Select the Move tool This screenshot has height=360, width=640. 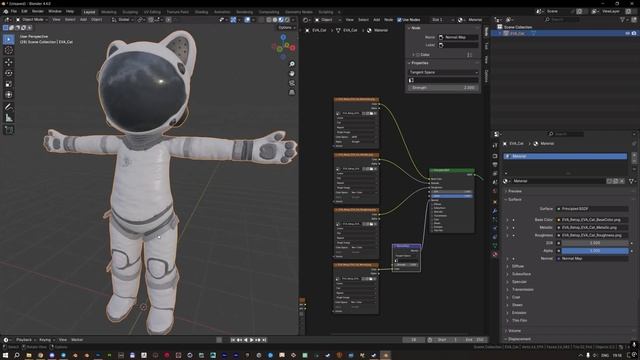[x=9, y=62]
